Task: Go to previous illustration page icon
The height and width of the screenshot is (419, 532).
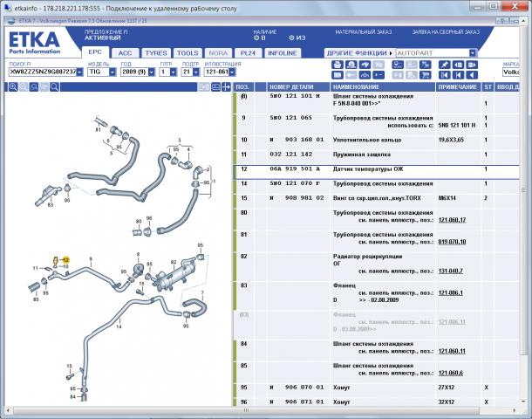Action: [458, 65]
